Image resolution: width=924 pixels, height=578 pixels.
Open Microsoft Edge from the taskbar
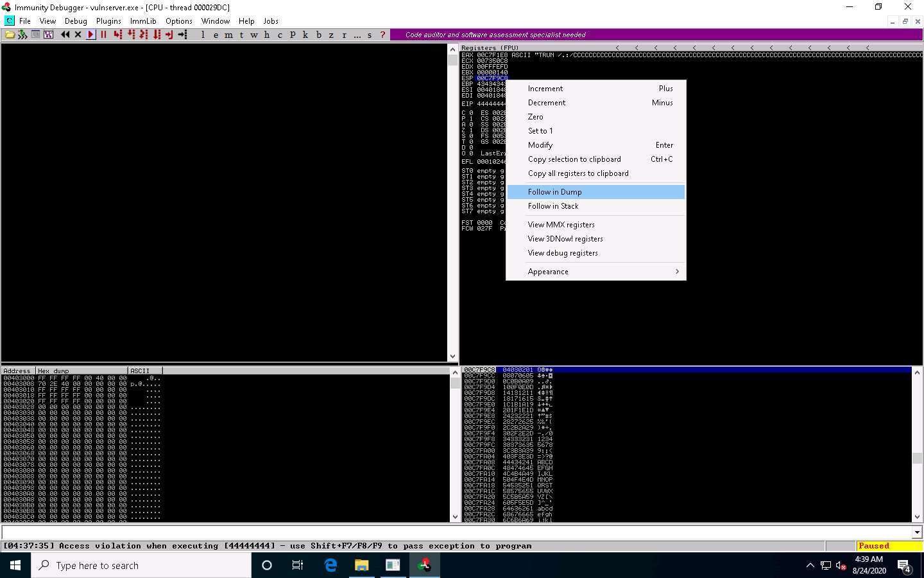pos(330,566)
